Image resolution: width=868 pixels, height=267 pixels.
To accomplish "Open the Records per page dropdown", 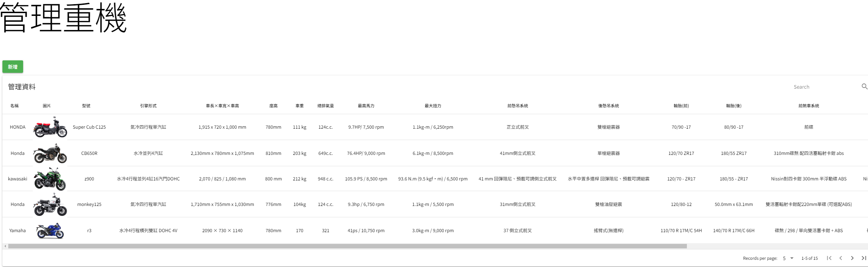I will tap(788, 258).
